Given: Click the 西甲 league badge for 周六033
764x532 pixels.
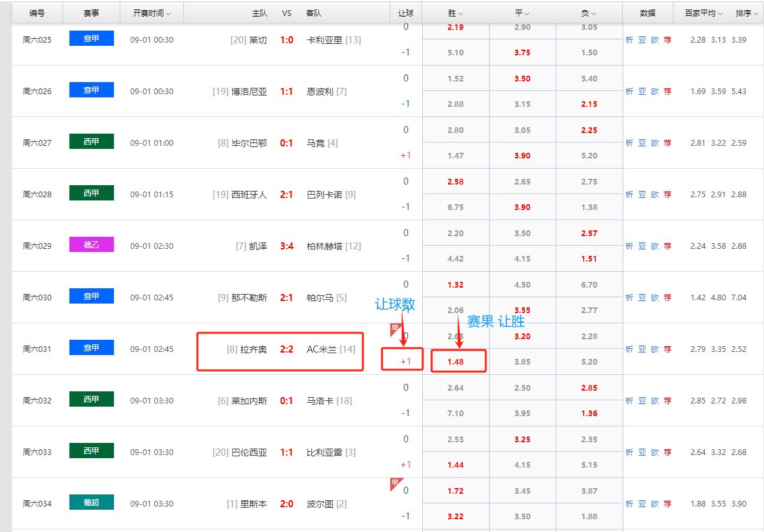Looking at the screenshot, I should [x=91, y=451].
